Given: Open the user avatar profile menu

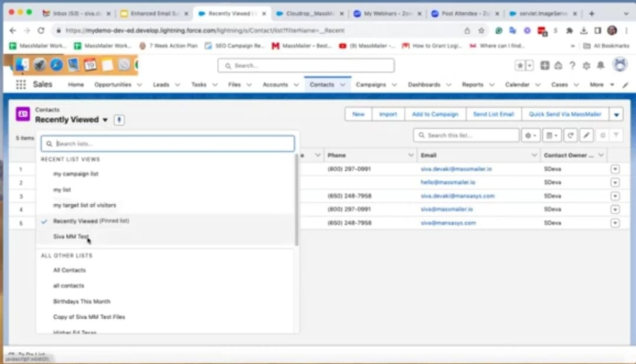Looking at the screenshot, I should click(619, 65).
